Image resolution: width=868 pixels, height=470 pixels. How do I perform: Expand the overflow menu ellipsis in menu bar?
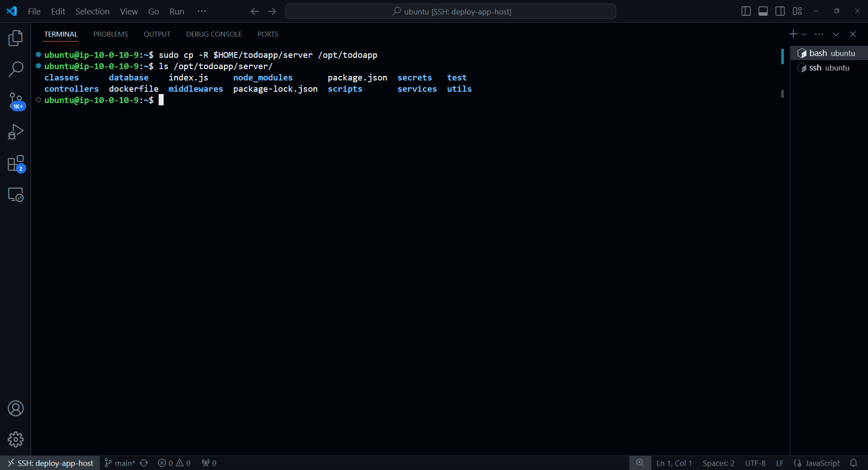click(x=202, y=11)
